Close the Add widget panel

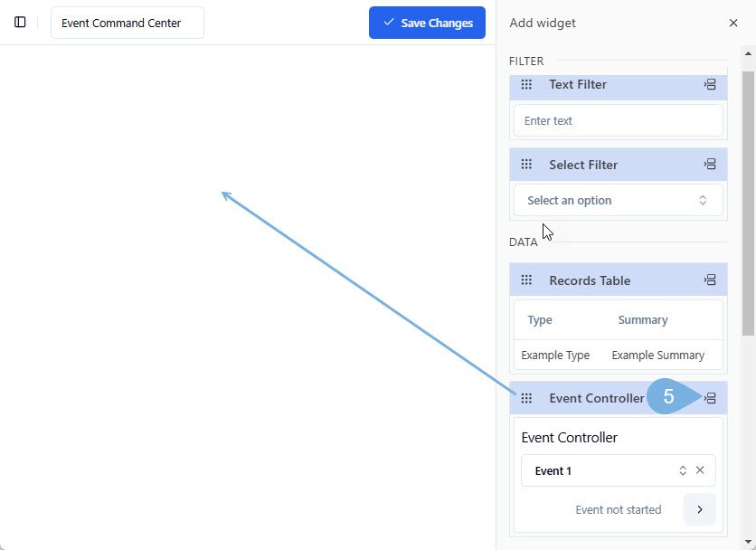[733, 23]
